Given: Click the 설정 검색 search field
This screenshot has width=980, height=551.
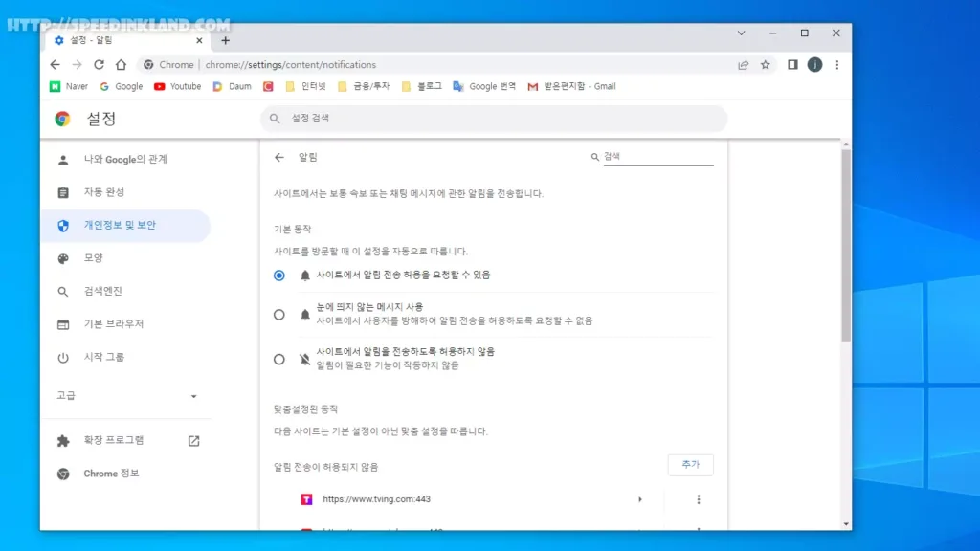Looking at the screenshot, I should [494, 118].
